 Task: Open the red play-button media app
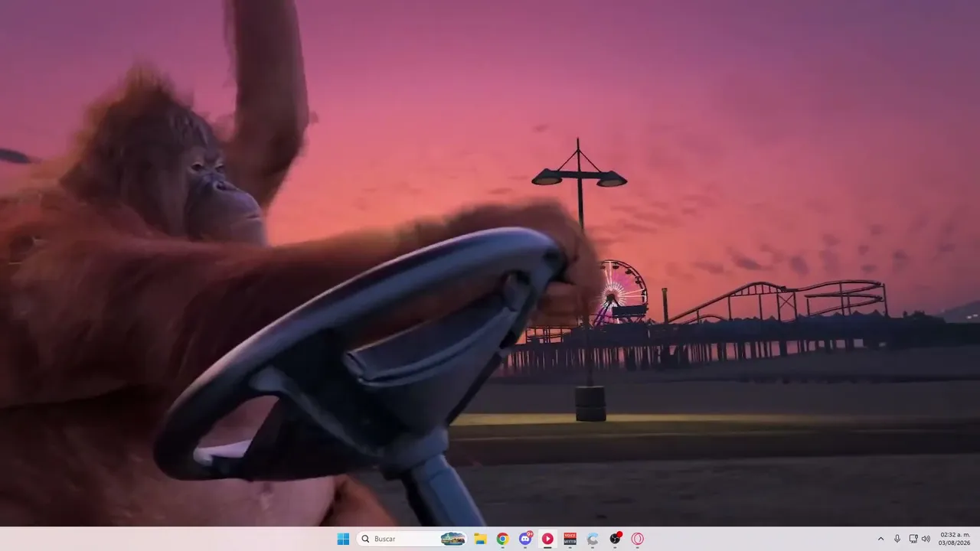click(547, 539)
